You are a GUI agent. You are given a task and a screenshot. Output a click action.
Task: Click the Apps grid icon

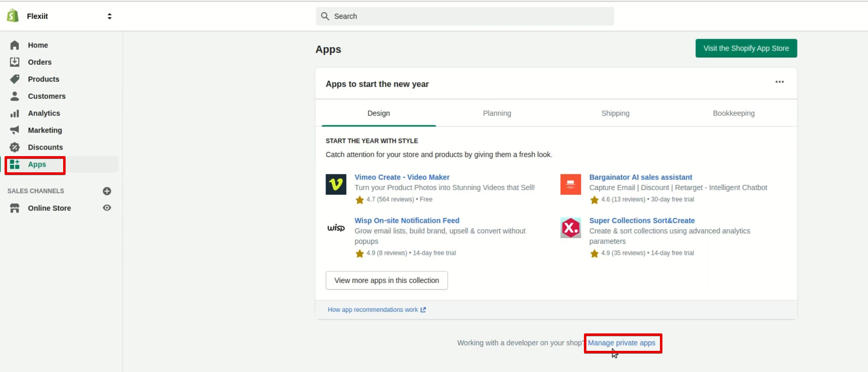click(15, 164)
